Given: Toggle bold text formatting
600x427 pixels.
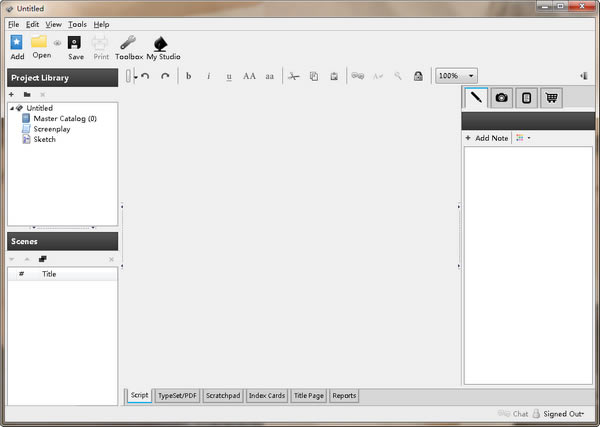Looking at the screenshot, I should point(188,76).
